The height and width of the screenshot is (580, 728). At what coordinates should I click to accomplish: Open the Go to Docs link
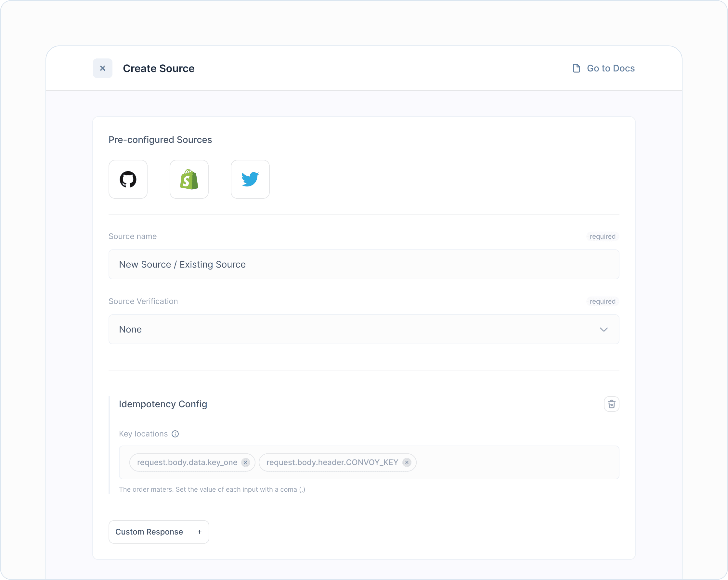pyautogui.click(x=610, y=68)
